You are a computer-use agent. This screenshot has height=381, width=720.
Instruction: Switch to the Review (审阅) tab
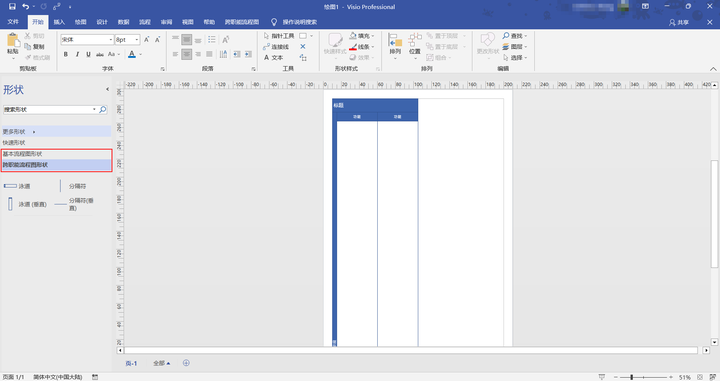[x=166, y=22]
